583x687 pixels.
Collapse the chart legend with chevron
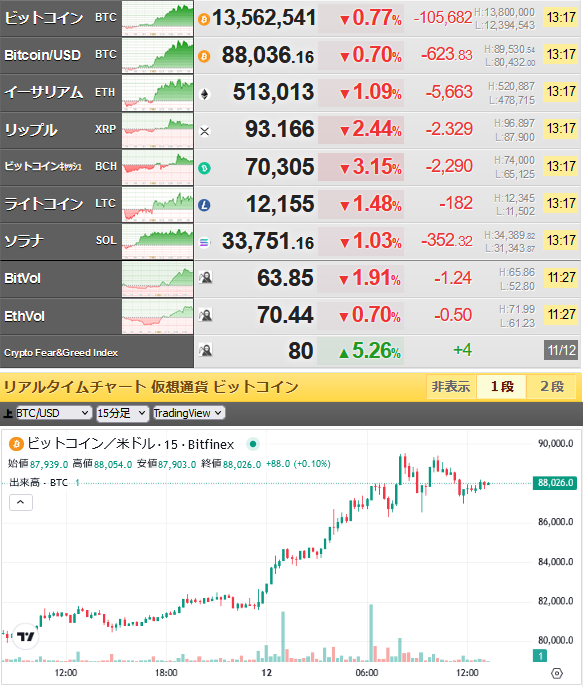pyautogui.click(x=21, y=502)
